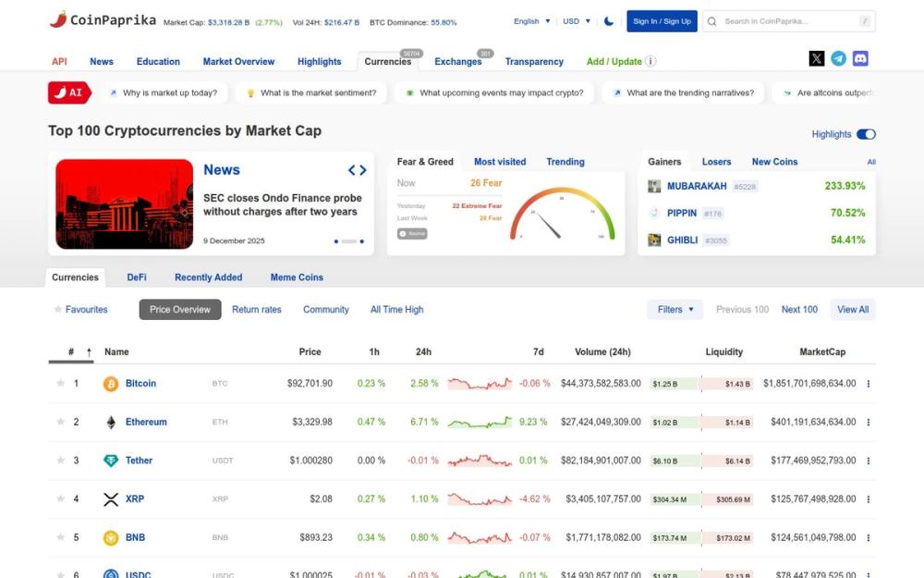Click the Fear & Greed gauge
The image size is (924, 578).
coord(562,214)
